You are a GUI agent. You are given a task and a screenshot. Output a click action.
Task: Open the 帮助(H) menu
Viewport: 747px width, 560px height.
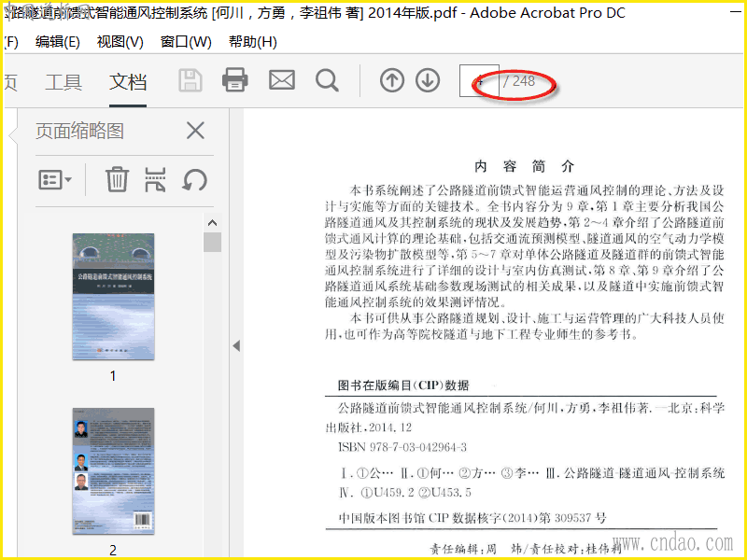coord(252,42)
